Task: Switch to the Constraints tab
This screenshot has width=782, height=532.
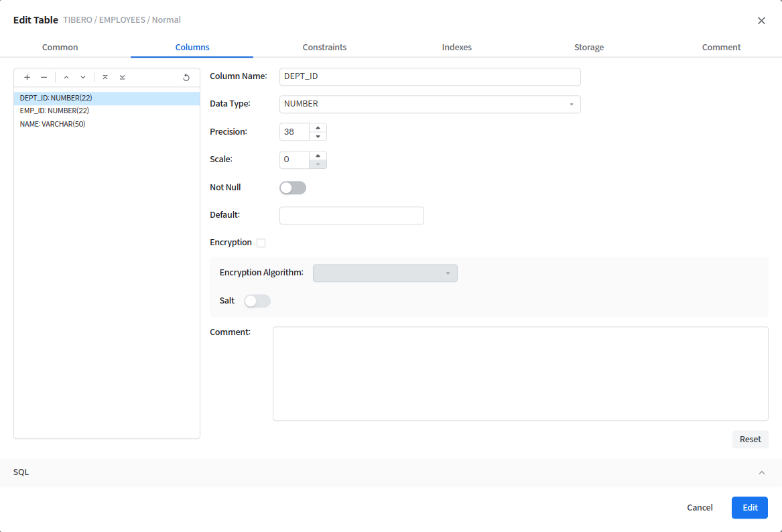Action: [324, 48]
